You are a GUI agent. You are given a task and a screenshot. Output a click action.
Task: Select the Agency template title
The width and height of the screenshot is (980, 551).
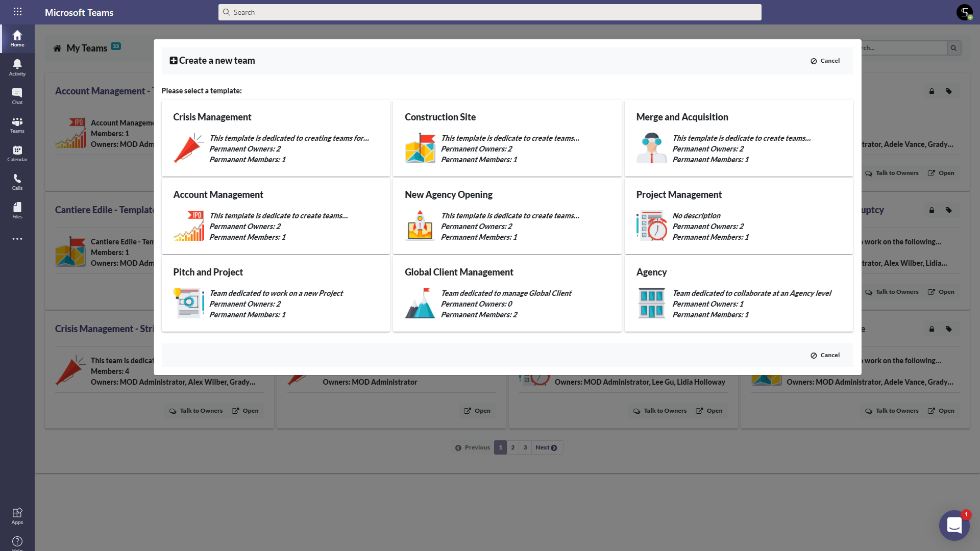[651, 272]
